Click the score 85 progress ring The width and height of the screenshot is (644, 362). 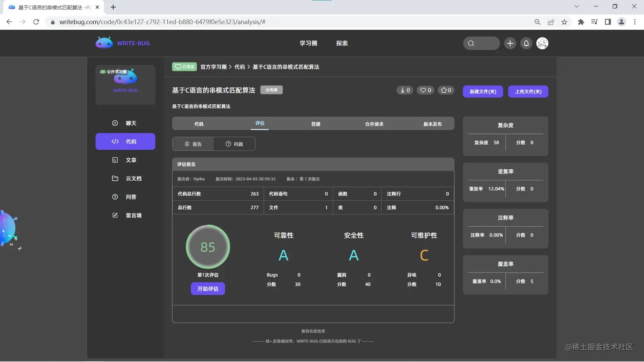pos(207,247)
